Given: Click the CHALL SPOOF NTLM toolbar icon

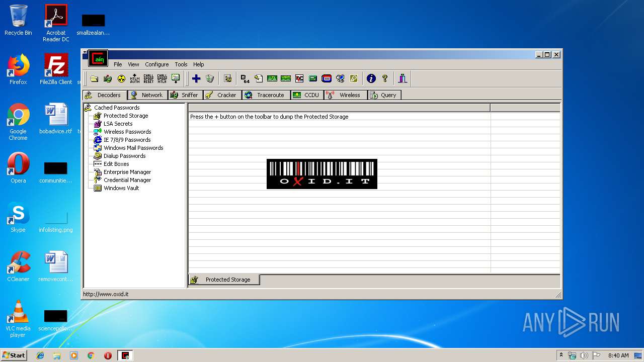Looking at the screenshot, I should pos(162,78).
